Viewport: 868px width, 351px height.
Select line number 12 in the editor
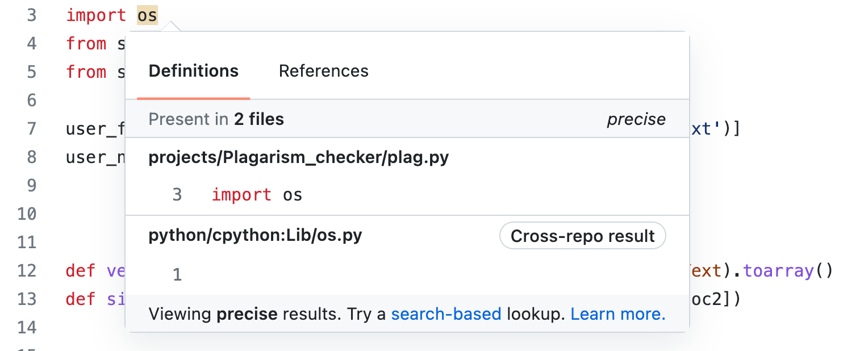coord(26,271)
